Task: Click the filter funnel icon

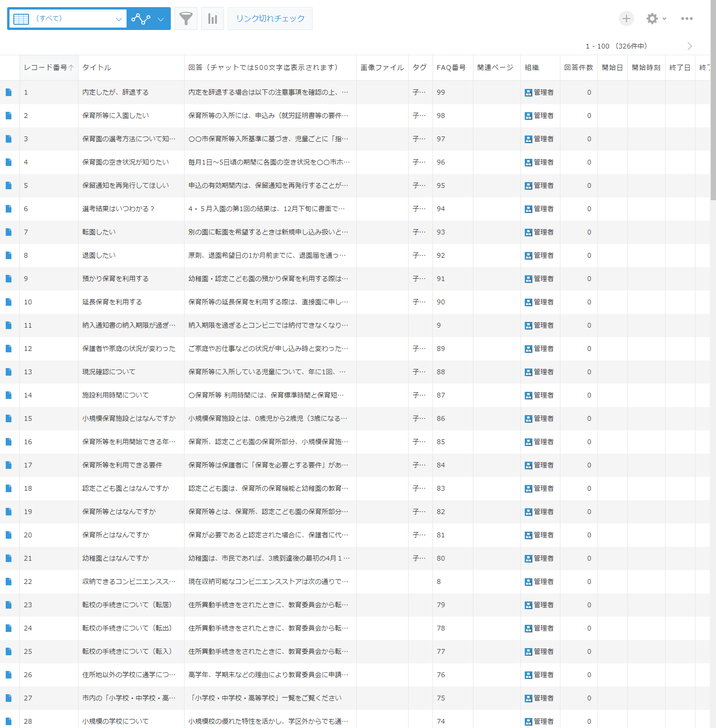Action: (x=186, y=19)
